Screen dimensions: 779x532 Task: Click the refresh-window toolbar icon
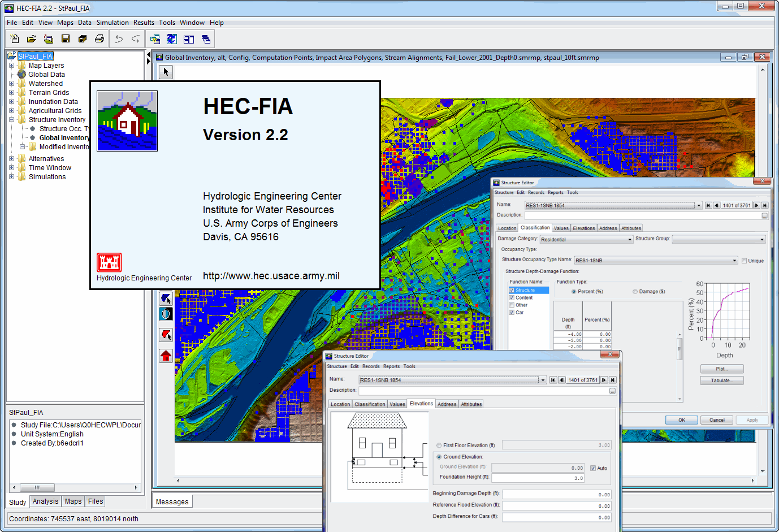(172, 39)
